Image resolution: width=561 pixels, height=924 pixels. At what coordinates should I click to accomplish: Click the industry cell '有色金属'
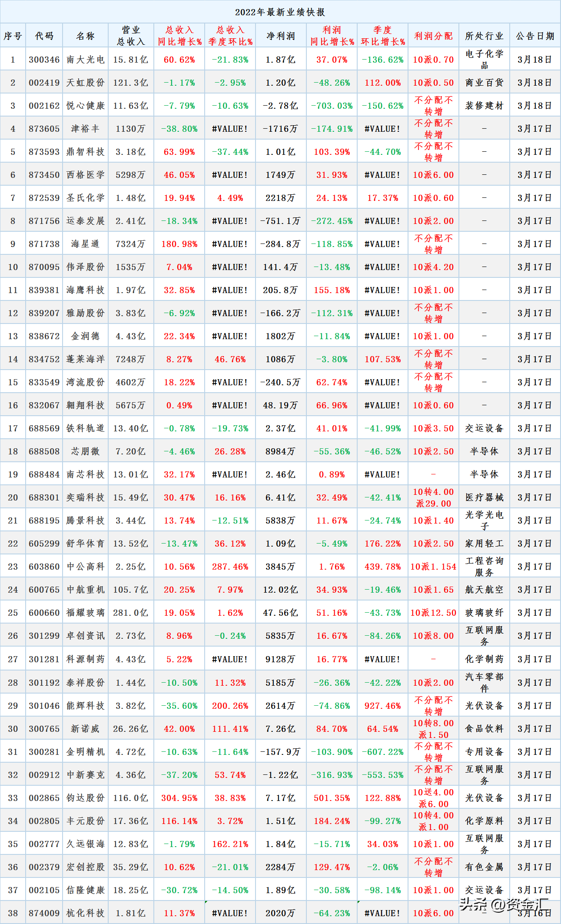(485, 867)
